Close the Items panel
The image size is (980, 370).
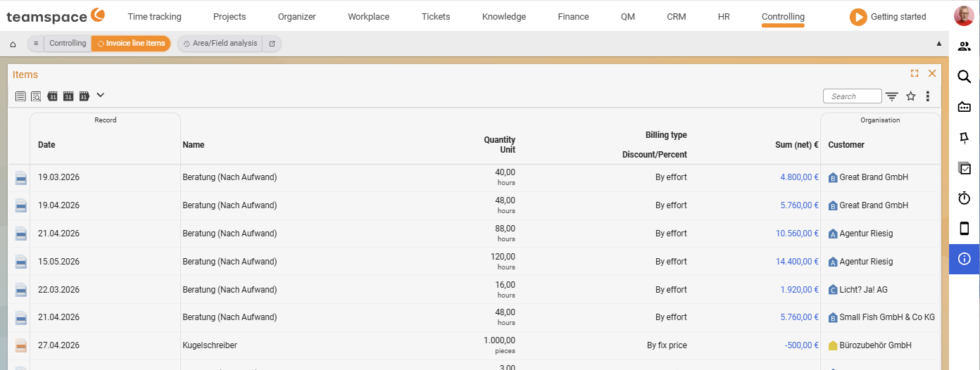pos(932,73)
